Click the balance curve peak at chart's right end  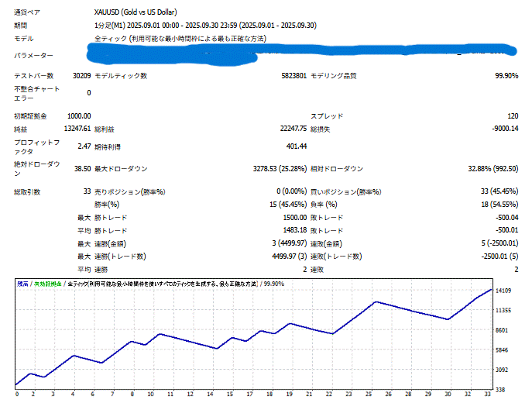point(489,290)
